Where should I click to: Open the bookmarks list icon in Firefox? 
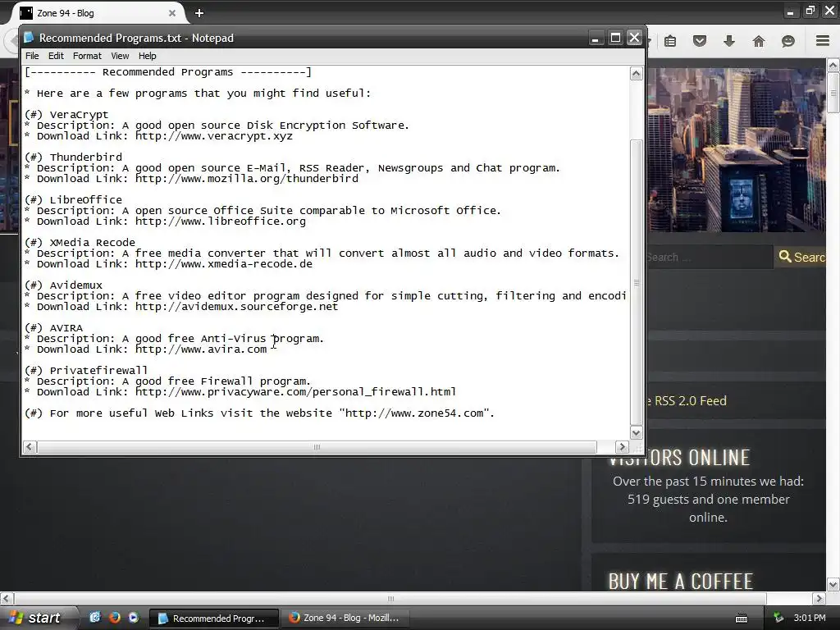[x=670, y=41]
